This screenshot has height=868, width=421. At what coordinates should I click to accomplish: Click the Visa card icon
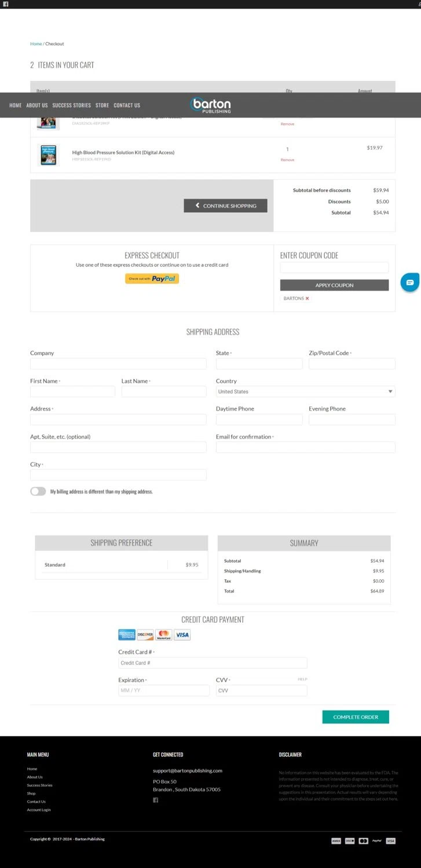click(x=182, y=635)
